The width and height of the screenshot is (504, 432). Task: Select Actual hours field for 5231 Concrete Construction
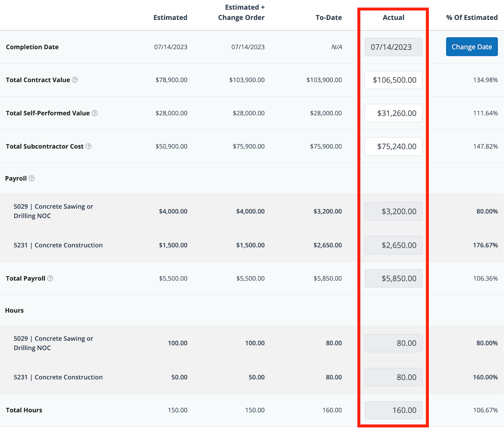click(393, 377)
